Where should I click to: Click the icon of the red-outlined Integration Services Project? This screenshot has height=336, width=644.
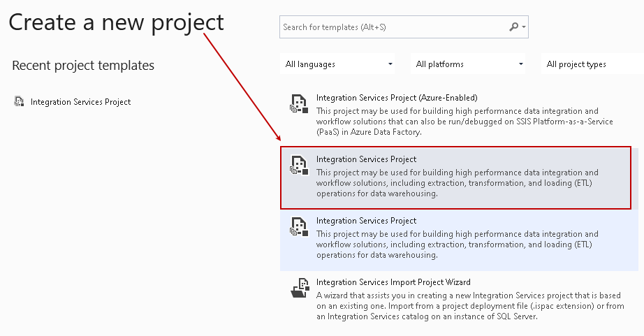click(299, 166)
